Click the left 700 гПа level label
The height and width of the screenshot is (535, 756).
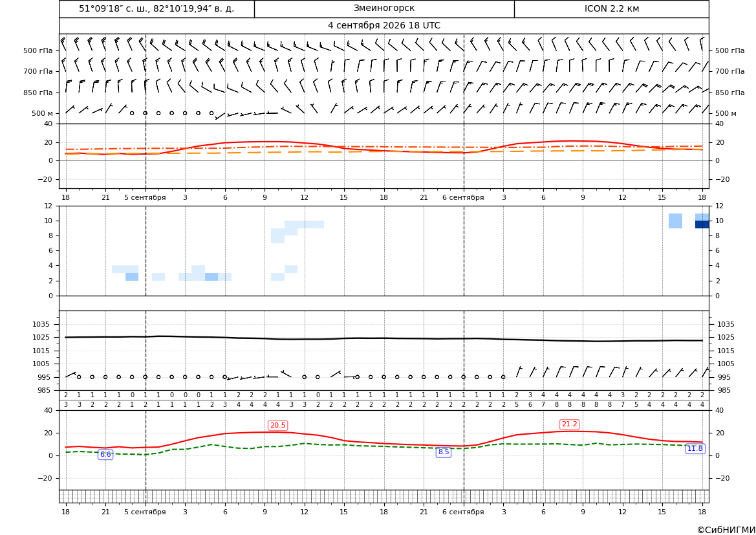[x=38, y=71]
